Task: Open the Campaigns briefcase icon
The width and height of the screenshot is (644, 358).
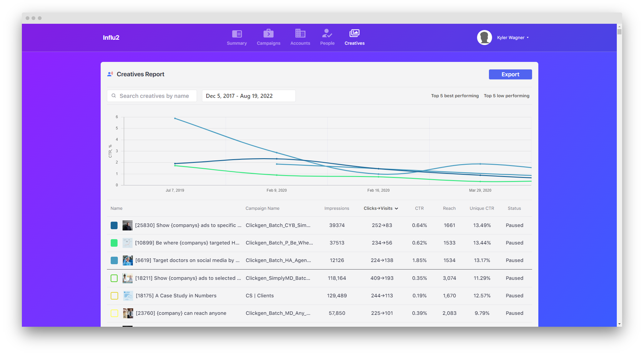Action: point(268,33)
